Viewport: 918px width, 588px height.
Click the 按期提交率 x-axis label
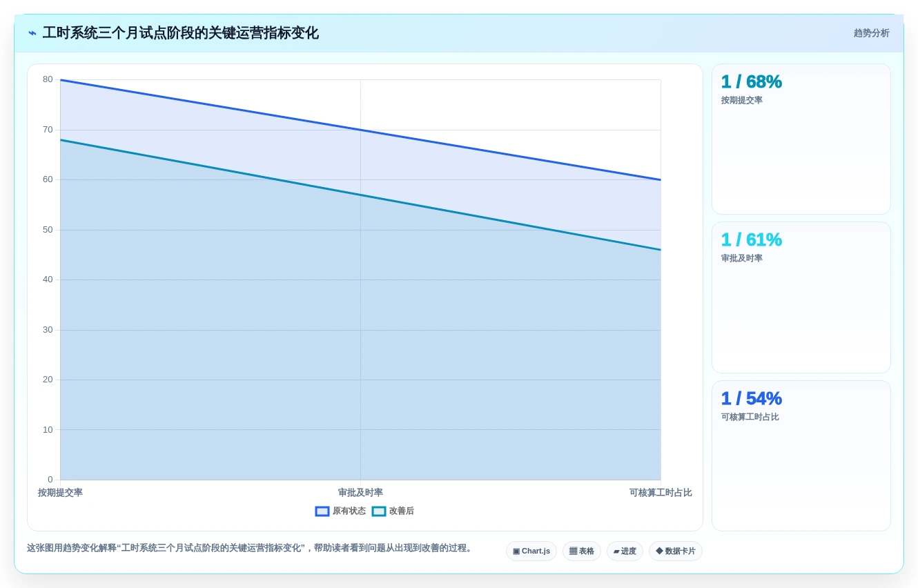pyautogui.click(x=60, y=493)
